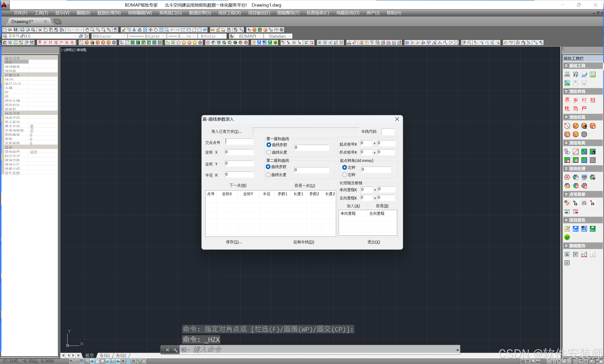Select 曲线长度 under 第一缓和曲线
The width and height of the screenshot is (604, 364).
[x=269, y=152]
